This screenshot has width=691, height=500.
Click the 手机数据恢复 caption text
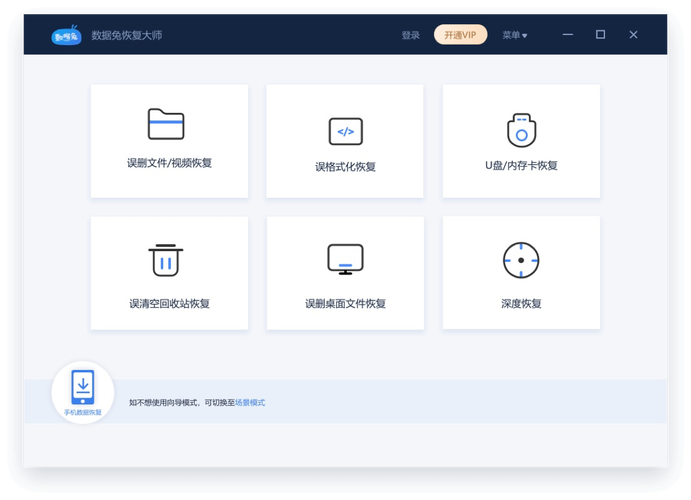pyautogui.click(x=83, y=412)
